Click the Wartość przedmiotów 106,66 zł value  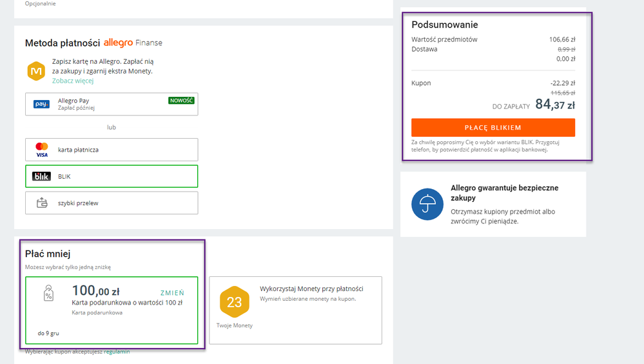point(562,39)
